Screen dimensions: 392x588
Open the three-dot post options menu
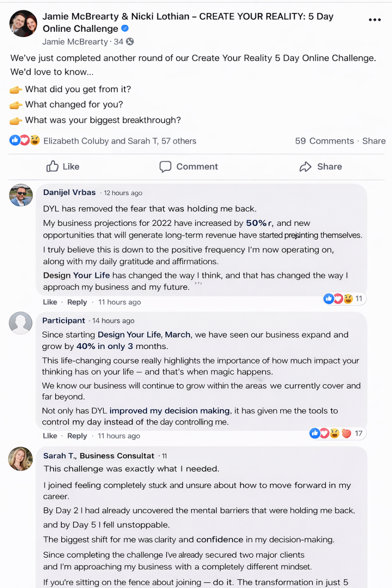click(x=374, y=20)
